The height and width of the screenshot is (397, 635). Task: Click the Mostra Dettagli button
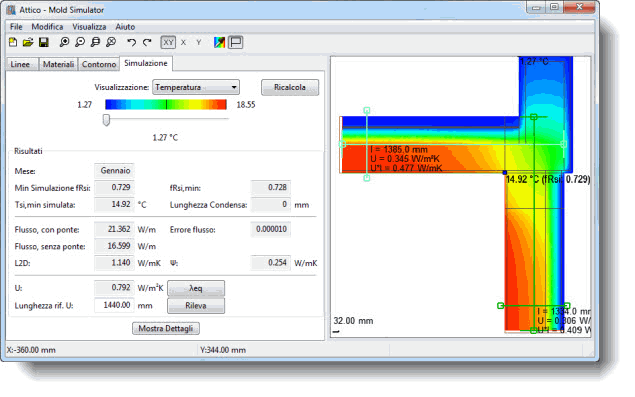tap(166, 329)
